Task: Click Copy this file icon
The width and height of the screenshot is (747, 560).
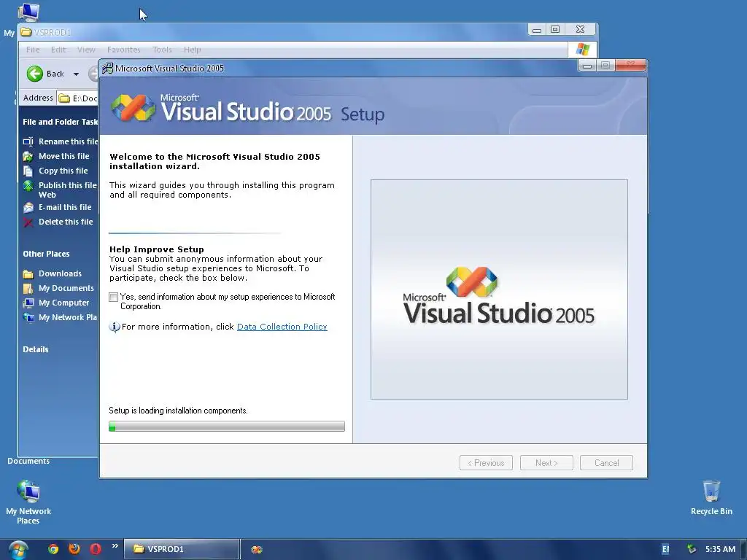Action: [x=28, y=171]
